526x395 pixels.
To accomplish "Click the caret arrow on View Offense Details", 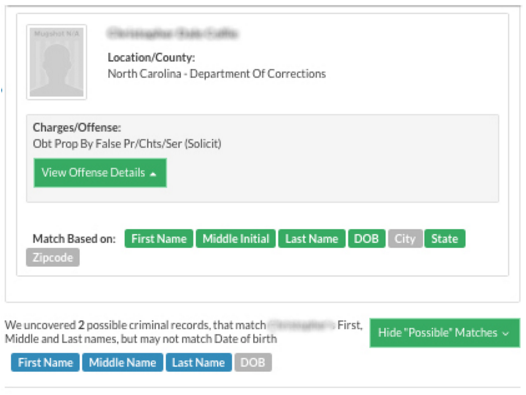I will coord(153,174).
